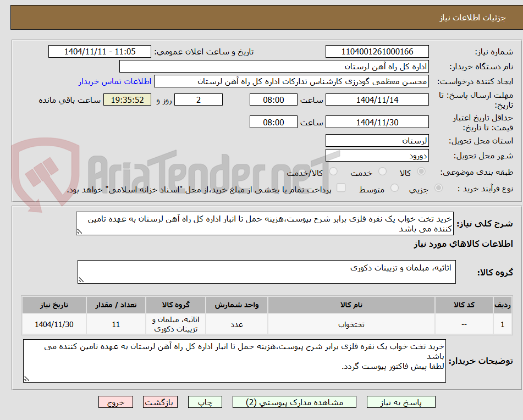Click the تعداد / مقدار column header

point(115,305)
